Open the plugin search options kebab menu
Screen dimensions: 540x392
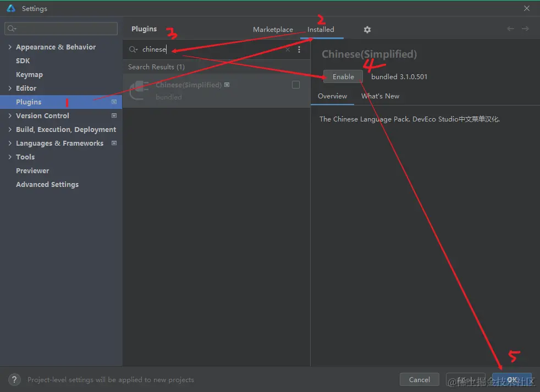click(x=299, y=49)
